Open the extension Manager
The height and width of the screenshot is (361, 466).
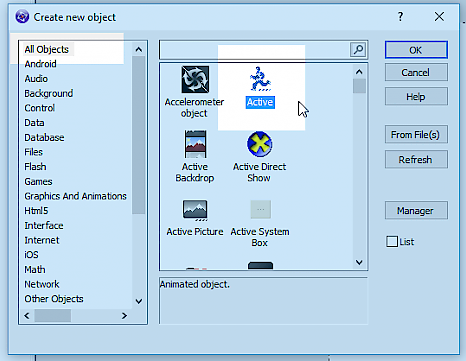[x=416, y=210]
